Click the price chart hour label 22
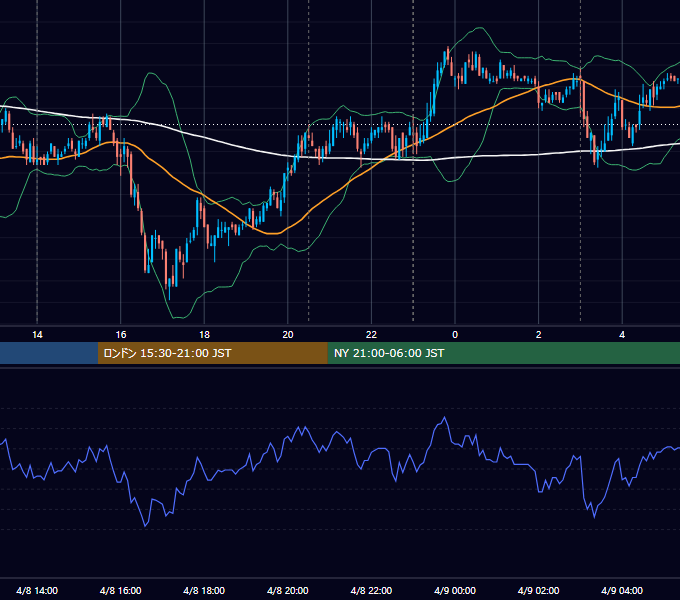Screen dimensions: 680x600 tap(371, 335)
